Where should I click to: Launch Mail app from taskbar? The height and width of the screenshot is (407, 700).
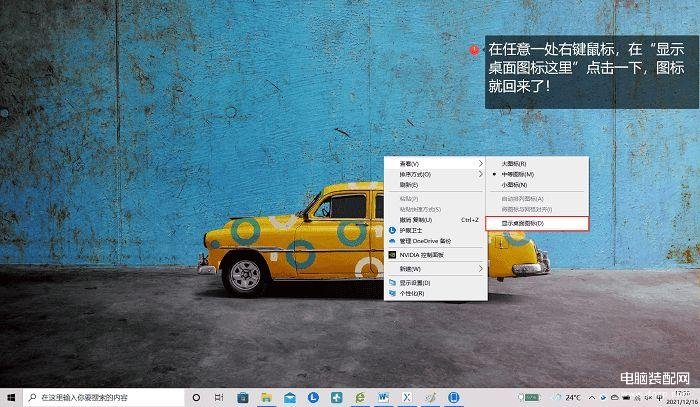[x=289, y=397]
